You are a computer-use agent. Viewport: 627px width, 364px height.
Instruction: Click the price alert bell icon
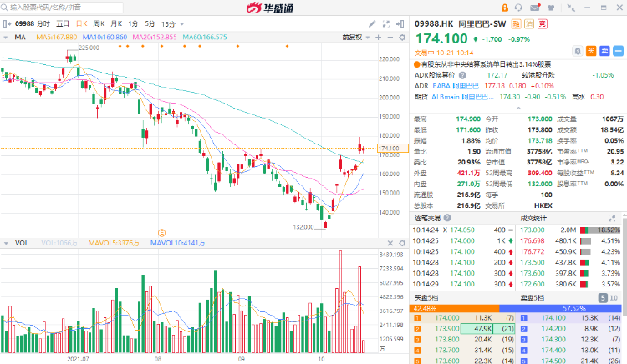tap(578, 51)
